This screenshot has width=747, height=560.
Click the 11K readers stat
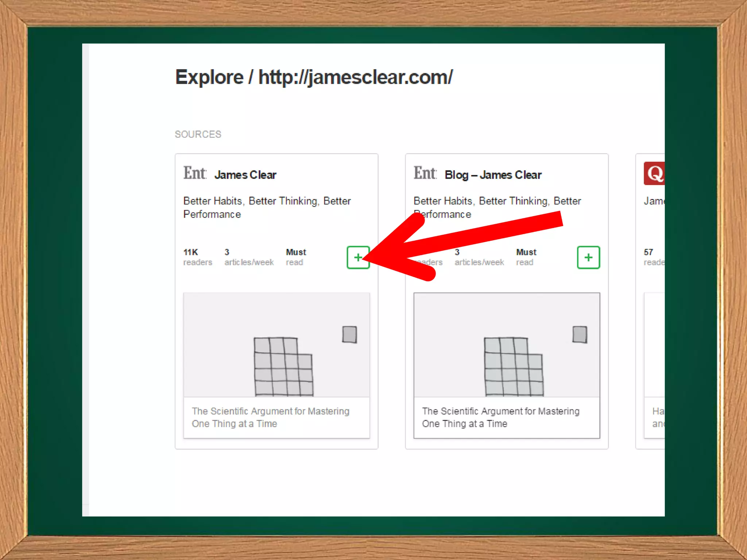point(197,257)
